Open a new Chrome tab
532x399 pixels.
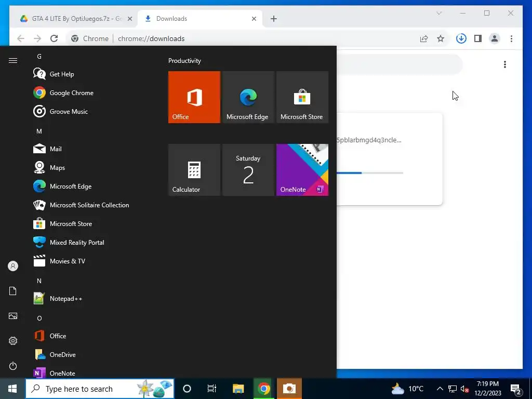click(274, 19)
